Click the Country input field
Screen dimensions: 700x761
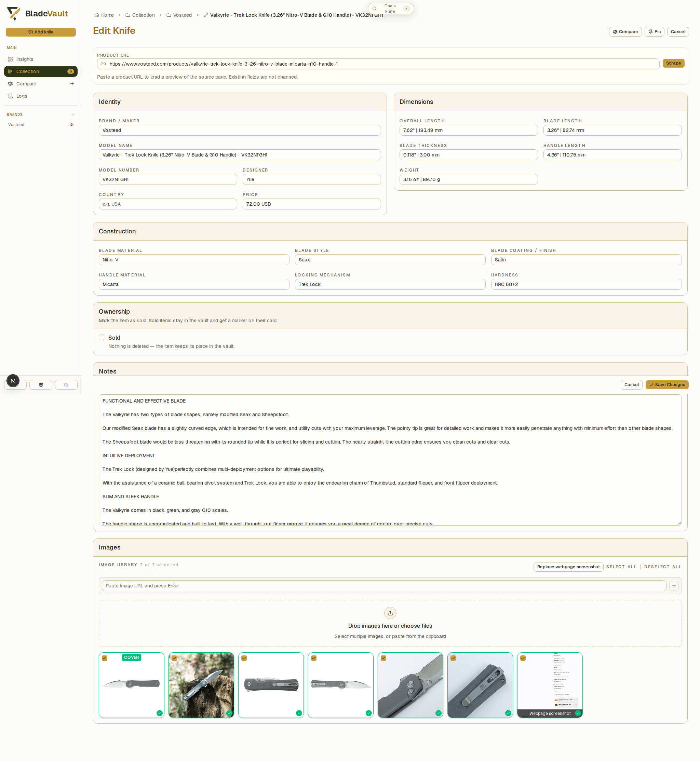pyautogui.click(x=168, y=204)
